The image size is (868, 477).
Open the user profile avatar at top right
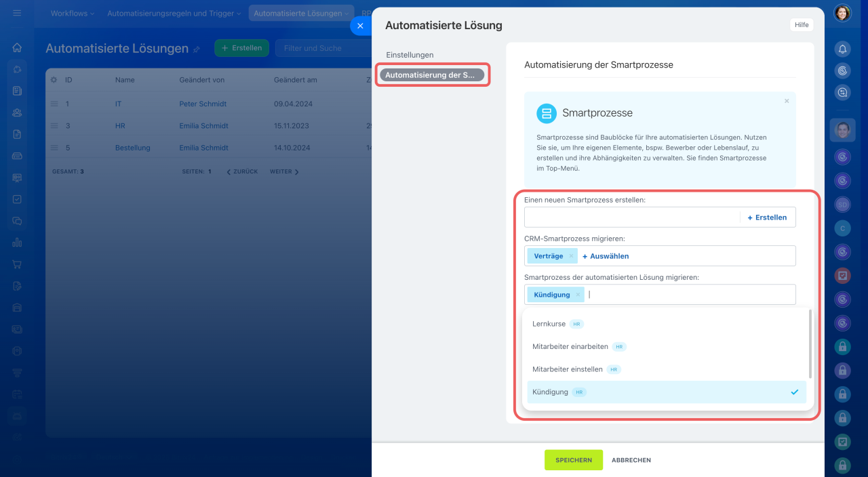click(x=842, y=13)
